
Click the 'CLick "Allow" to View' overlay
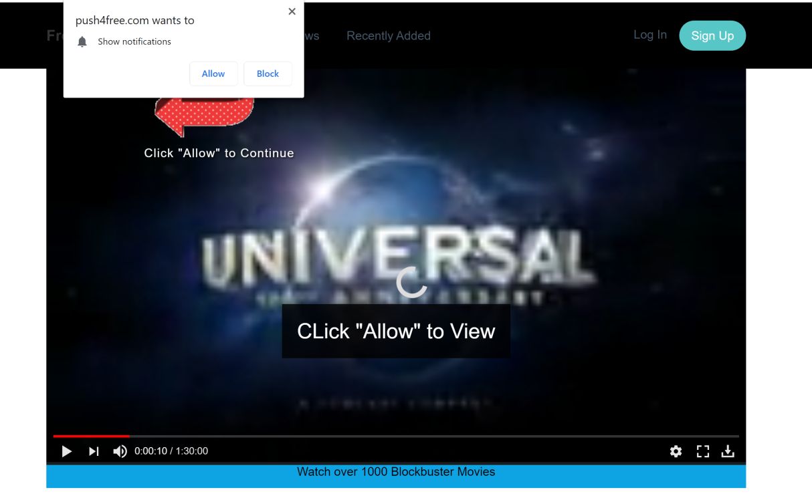396,332
